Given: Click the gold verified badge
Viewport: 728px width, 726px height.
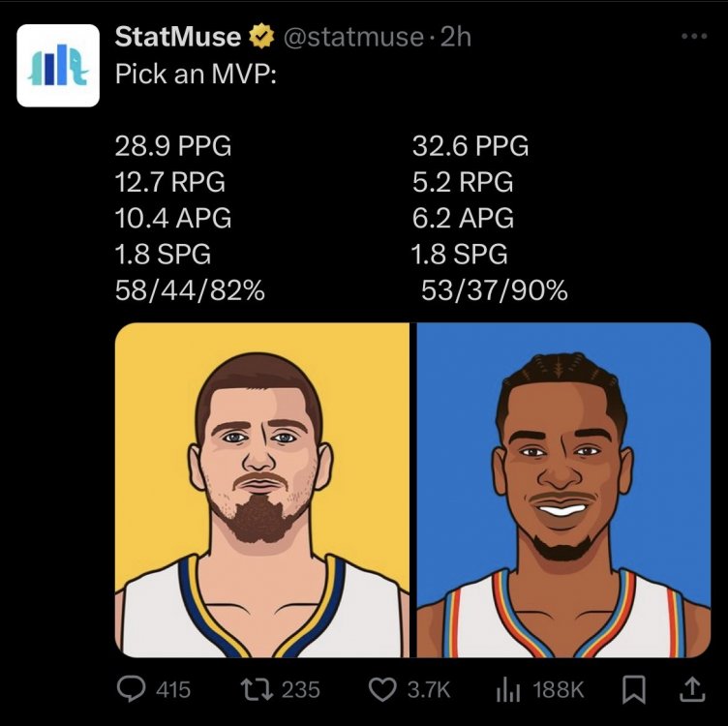Looking at the screenshot, I should point(261,38).
